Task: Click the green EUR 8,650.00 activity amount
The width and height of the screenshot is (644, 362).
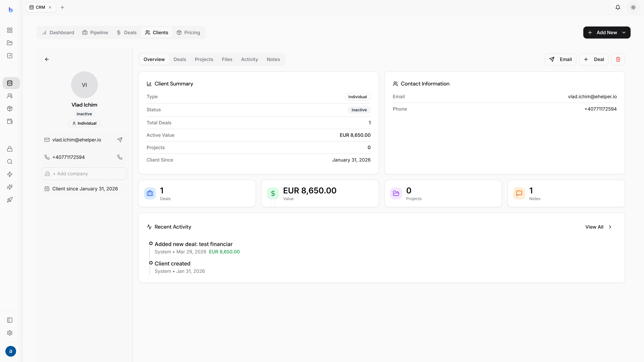Action: 224,252
